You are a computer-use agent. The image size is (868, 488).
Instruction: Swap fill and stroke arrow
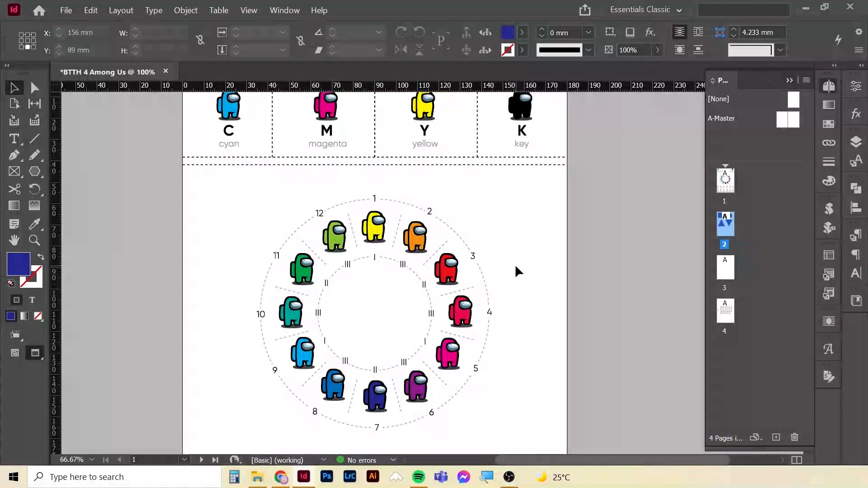pyautogui.click(x=40, y=257)
